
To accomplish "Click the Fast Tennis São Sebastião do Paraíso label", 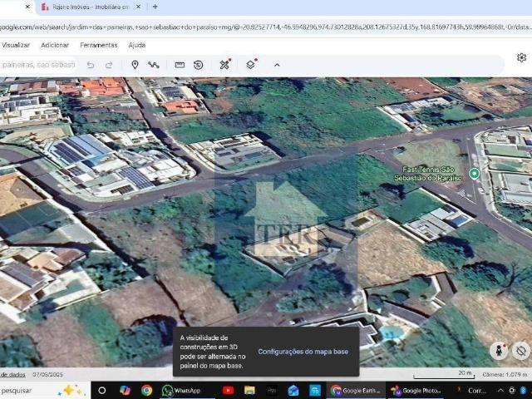I will click(x=429, y=174).
